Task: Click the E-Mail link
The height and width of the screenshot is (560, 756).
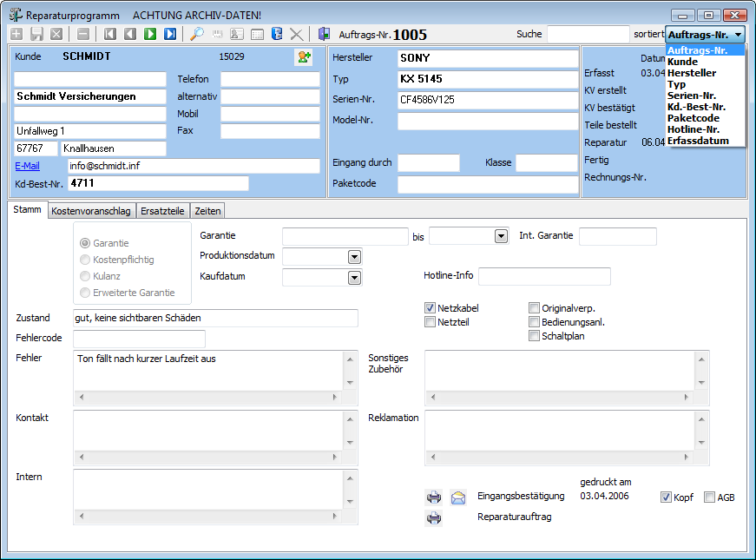Action: 28,166
